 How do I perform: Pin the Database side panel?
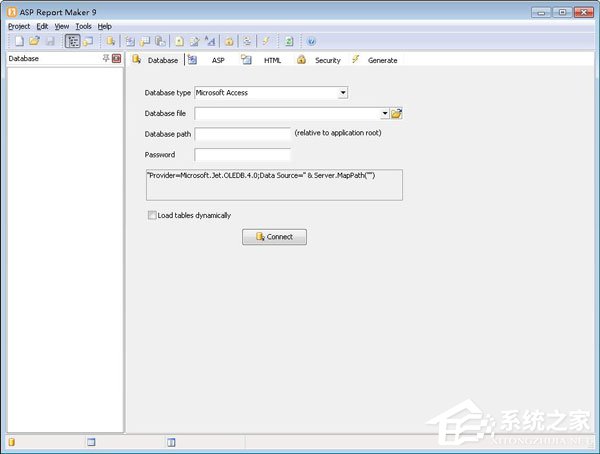pyautogui.click(x=106, y=58)
